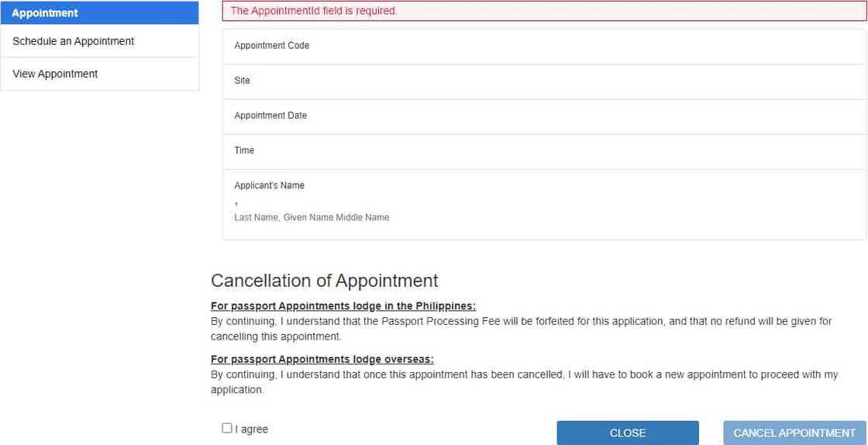Click the "I agree" label text
868x445 pixels.
[252, 429]
